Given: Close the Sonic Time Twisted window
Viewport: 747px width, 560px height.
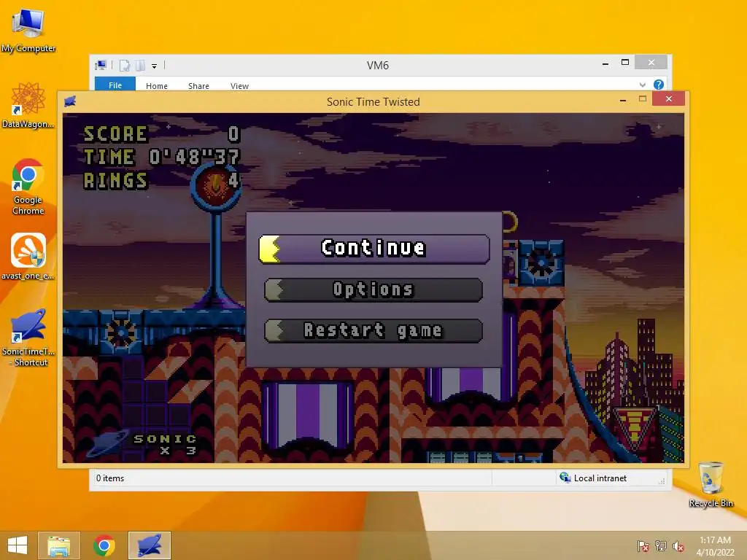Looking at the screenshot, I should [669, 98].
